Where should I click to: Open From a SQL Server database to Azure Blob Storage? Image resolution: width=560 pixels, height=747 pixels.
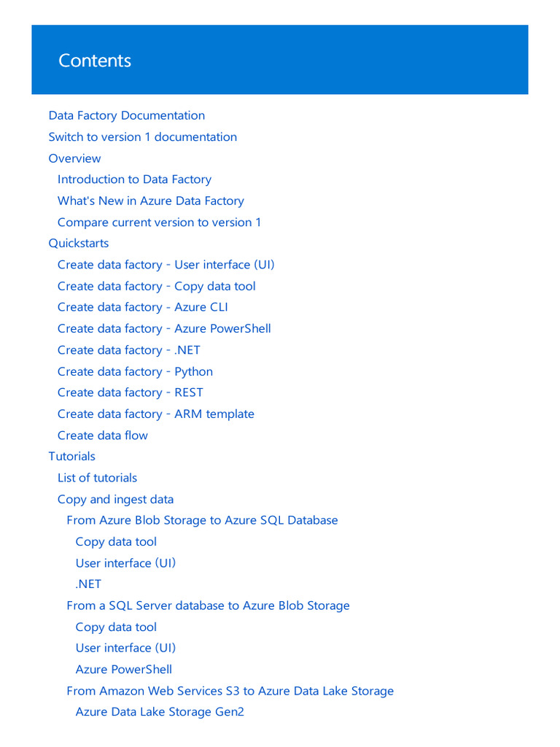pyautogui.click(x=208, y=605)
